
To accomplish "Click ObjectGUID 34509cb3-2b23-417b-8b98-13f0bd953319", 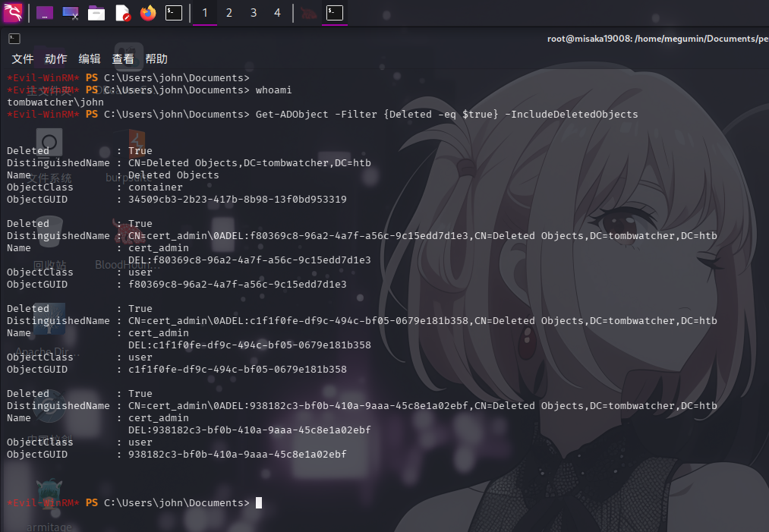I will tap(238, 200).
